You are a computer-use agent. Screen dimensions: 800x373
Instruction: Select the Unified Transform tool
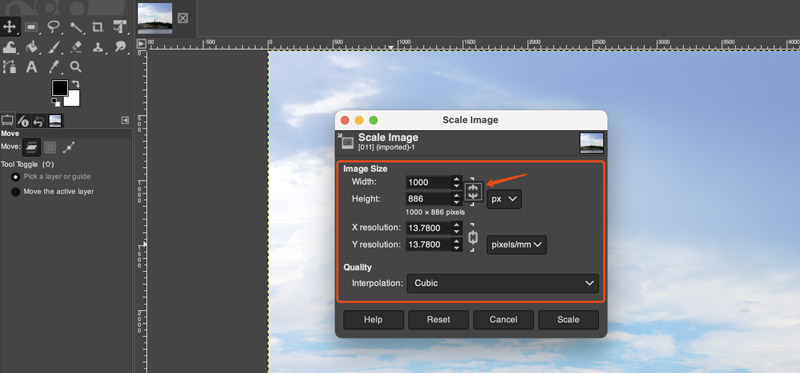coord(119,27)
